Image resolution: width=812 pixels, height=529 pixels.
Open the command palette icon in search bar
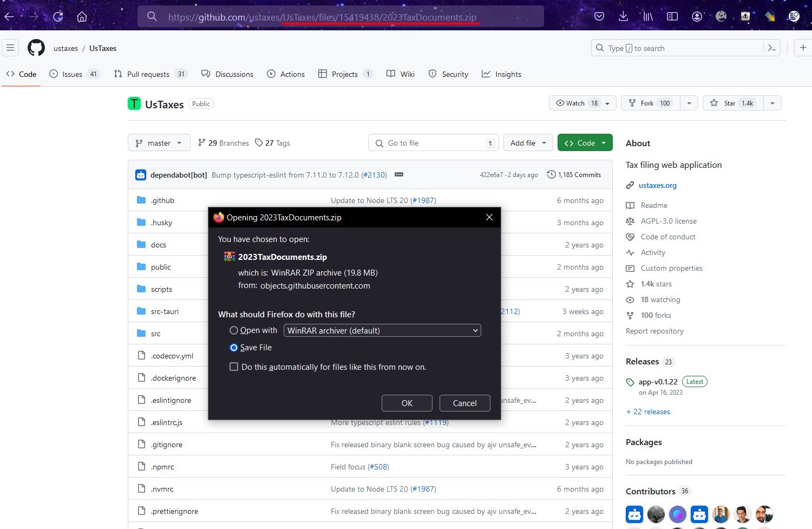[772, 48]
